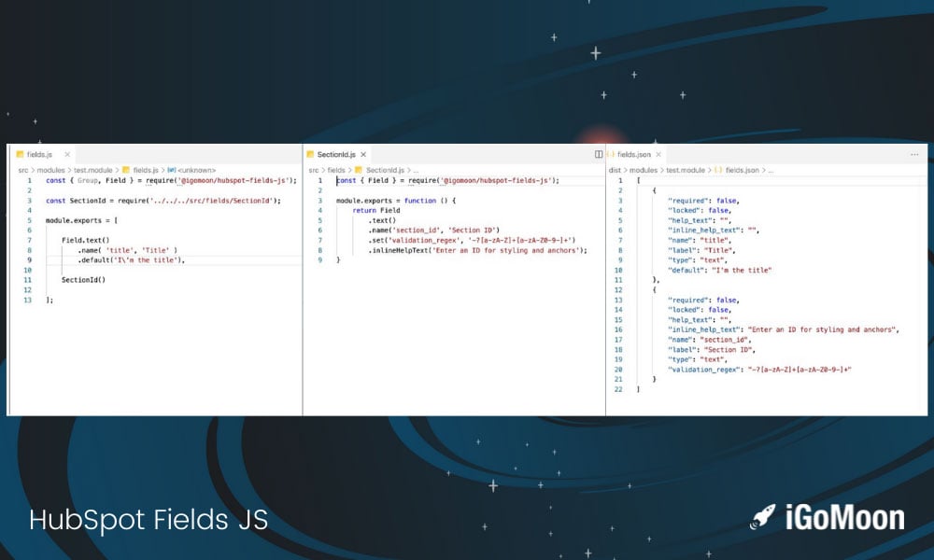The height and width of the screenshot is (560, 934).
Task: Open 'test.module' breadcrumb in fields.js pane
Action: point(92,170)
